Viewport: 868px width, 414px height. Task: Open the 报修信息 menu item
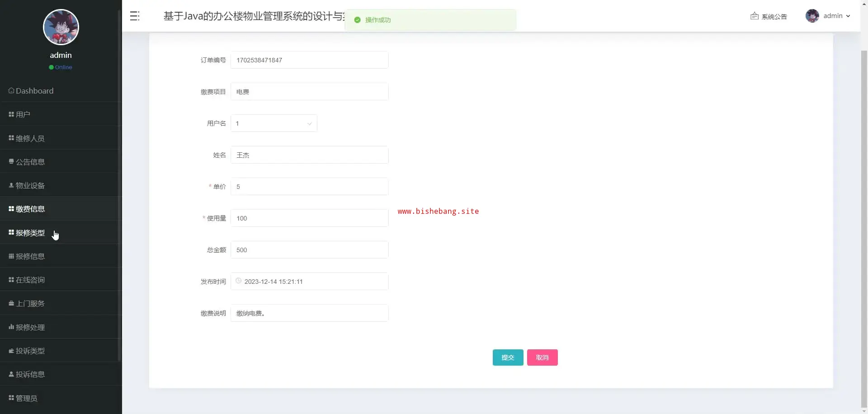61,256
